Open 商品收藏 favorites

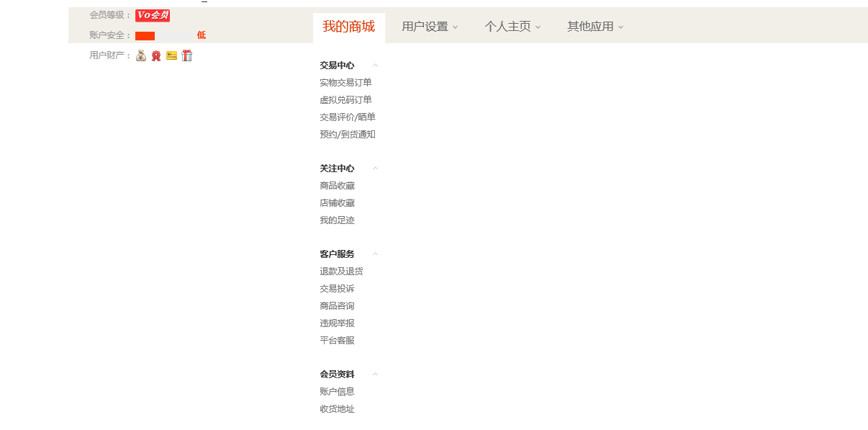(x=338, y=186)
